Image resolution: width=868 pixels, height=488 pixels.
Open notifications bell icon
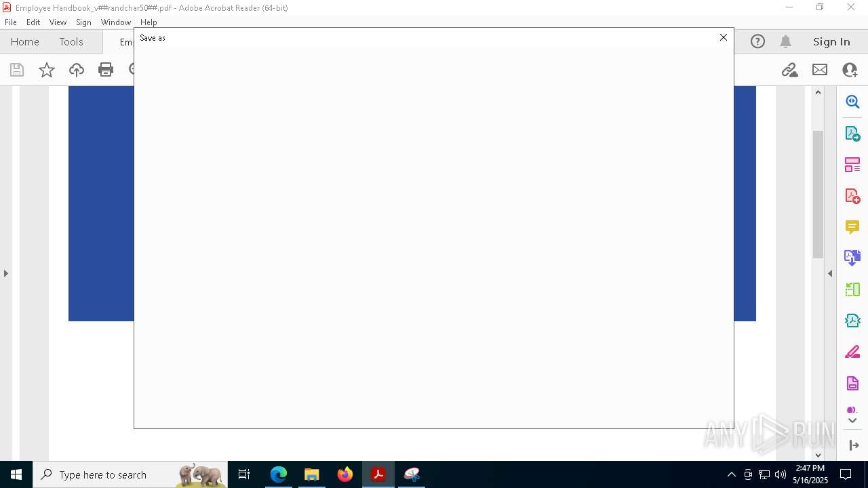(x=786, y=41)
